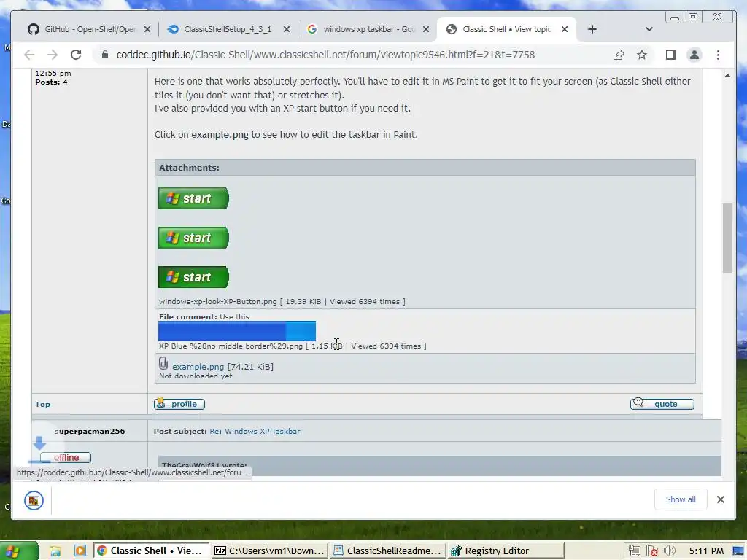Click the 5:11 PM clock

coord(706,551)
